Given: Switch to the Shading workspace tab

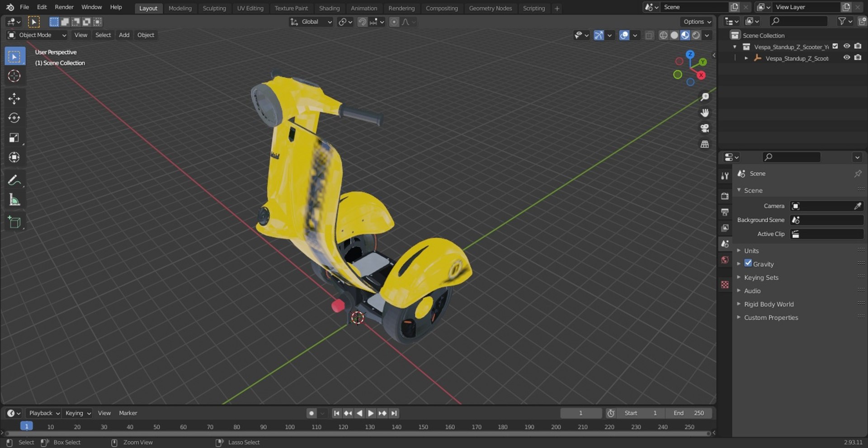Looking at the screenshot, I should tap(329, 8).
